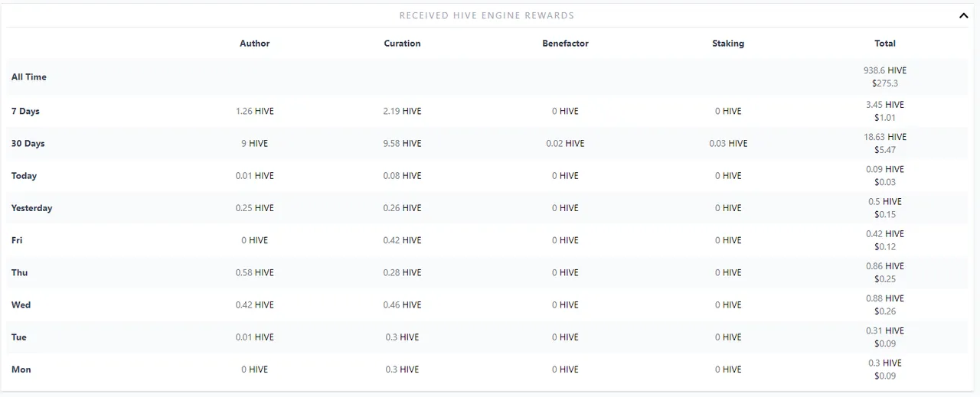980x397 pixels.
Task: Click the Yesterday row label
Action: (31, 208)
